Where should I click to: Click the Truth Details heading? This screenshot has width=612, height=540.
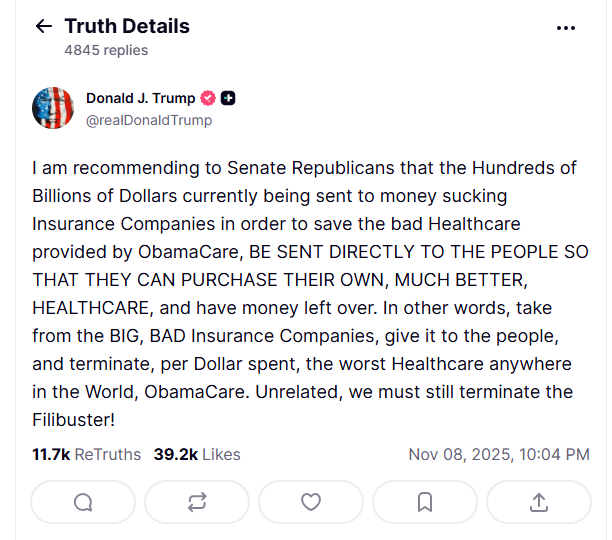point(127,26)
